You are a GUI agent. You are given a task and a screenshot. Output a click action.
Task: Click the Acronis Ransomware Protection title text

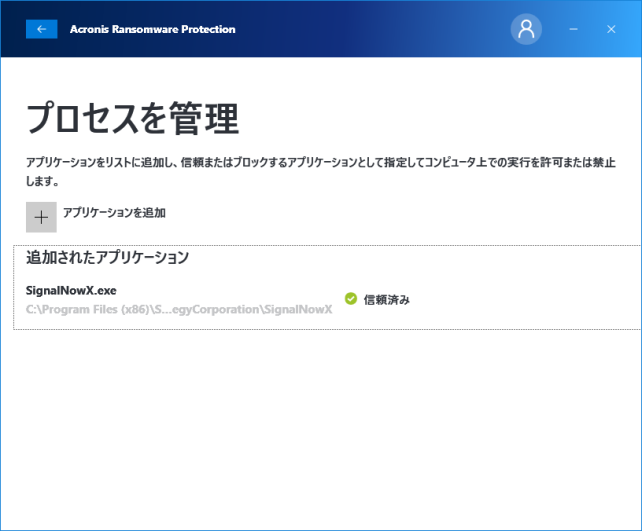(x=153, y=29)
